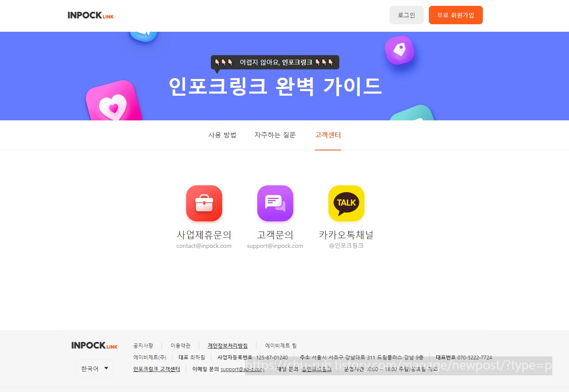Switch to the 사용 방법 tab

[223, 135]
